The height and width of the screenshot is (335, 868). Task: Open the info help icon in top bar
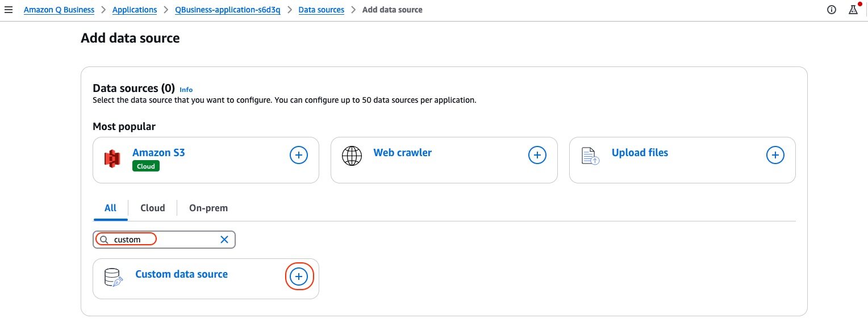click(x=832, y=10)
